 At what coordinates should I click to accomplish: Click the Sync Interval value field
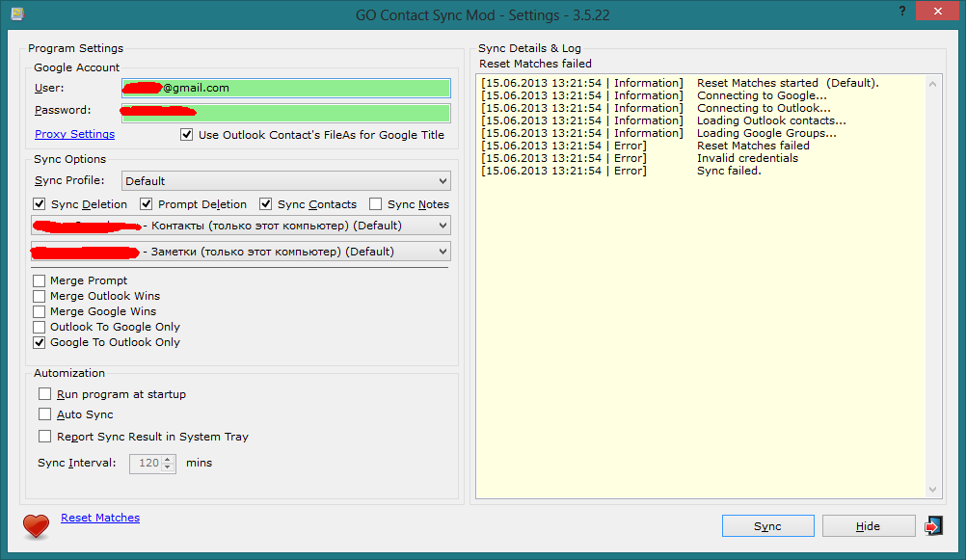click(x=146, y=464)
